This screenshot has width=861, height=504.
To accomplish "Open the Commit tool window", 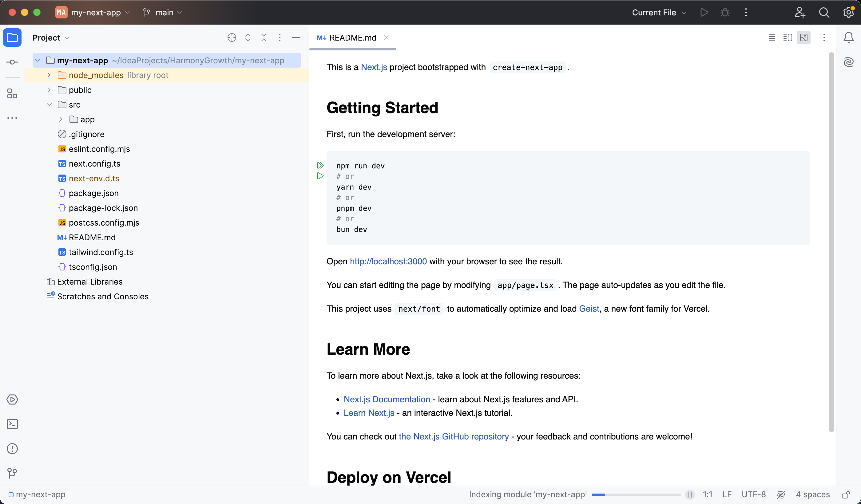I will click(x=12, y=62).
